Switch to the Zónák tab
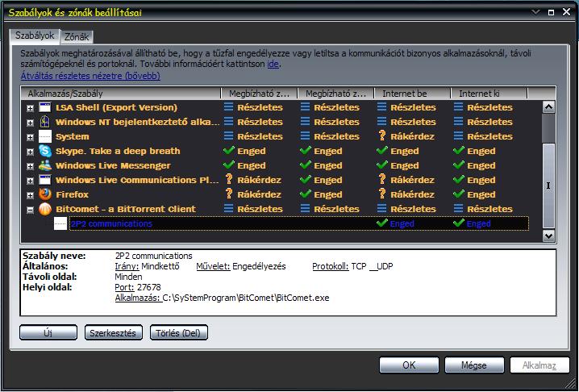579x392 pixels. 77,36
